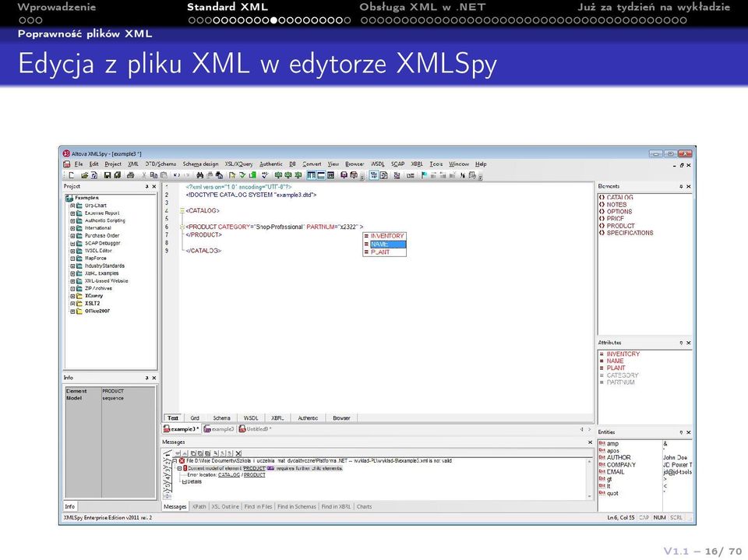
Task: Switch to the Schema view tab
Action: [x=221, y=417]
